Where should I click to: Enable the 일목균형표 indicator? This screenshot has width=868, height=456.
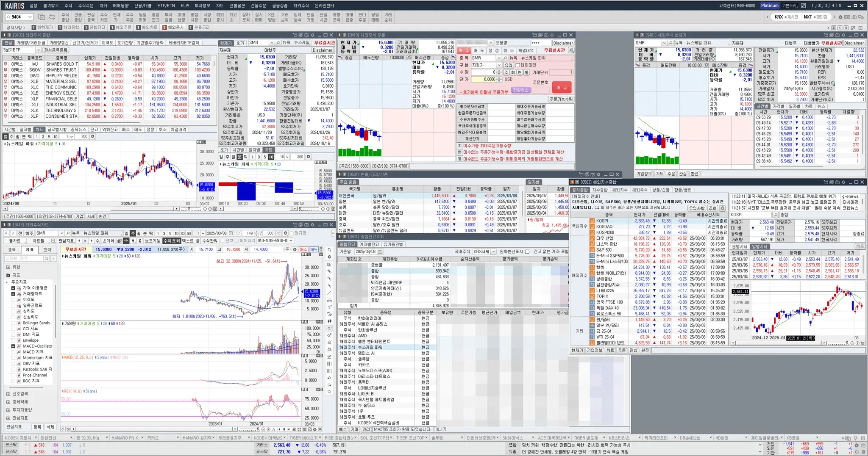tap(14, 305)
